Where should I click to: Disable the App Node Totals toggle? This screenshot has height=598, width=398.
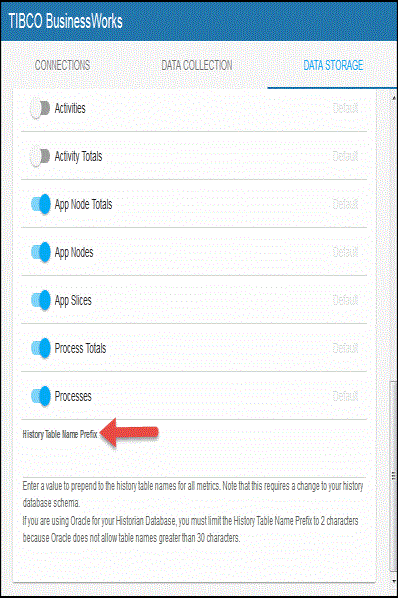click(x=40, y=204)
